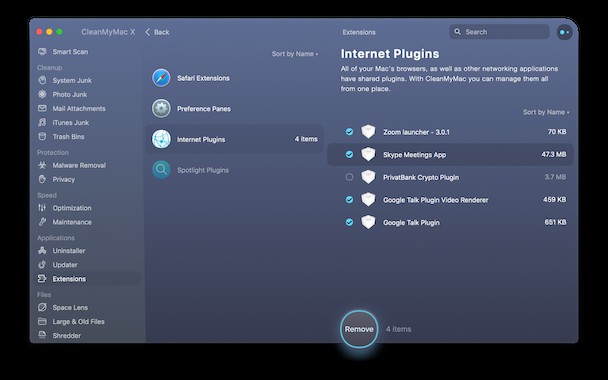The height and width of the screenshot is (380, 608).
Task: Click the Skype Meetings App plugin icon
Action: 368,154
